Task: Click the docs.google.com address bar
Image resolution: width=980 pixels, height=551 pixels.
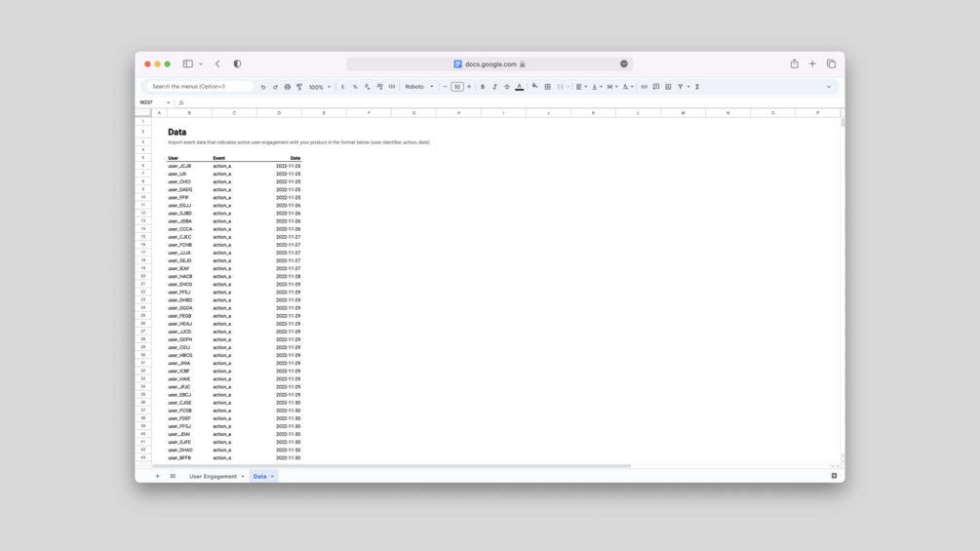Action: [490, 63]
